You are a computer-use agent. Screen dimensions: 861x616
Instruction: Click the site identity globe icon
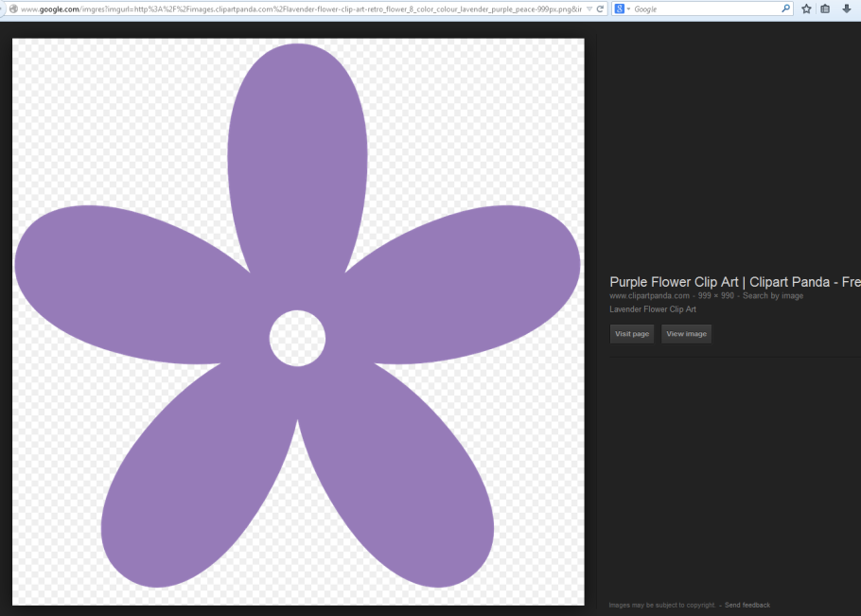12,9
